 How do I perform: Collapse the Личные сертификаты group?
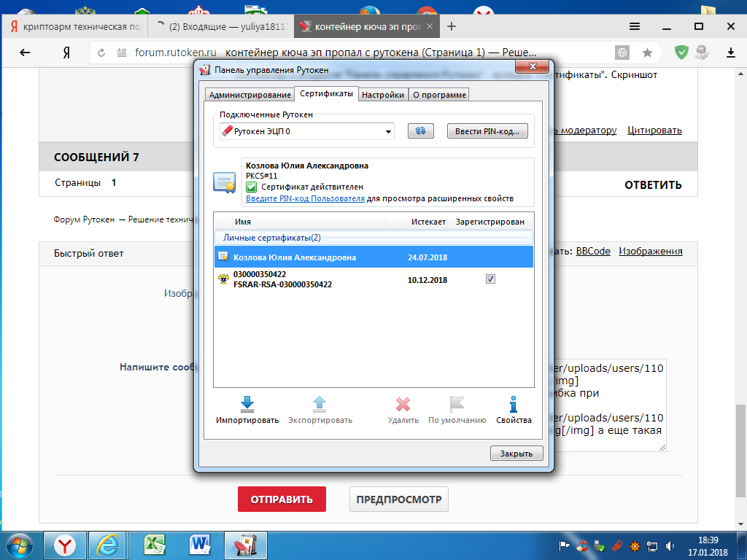(271, 238)
